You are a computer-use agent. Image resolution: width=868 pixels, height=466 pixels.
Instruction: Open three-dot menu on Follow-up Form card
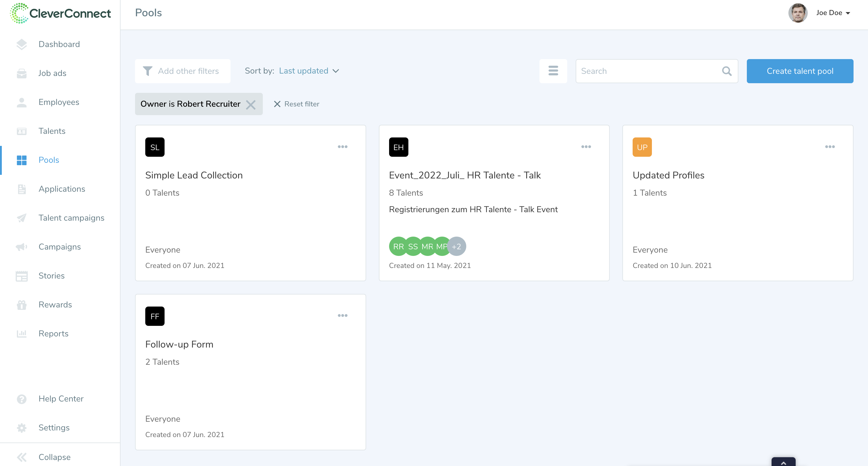[x=342, y=315]
